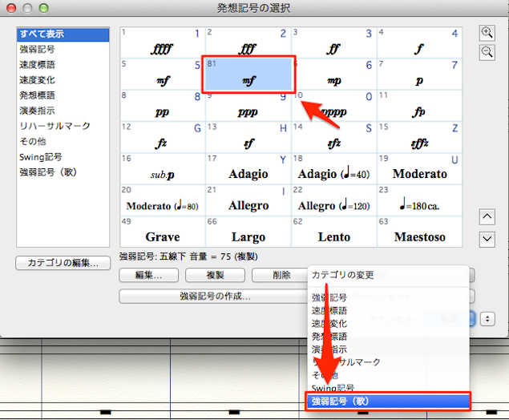Select 強弱記号（歌） in the category list
This screenshot has width=509, height=420.
pos(63,172)
